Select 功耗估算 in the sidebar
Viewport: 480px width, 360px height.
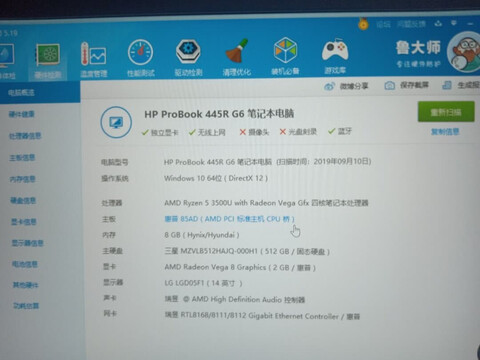pos(26,306)
